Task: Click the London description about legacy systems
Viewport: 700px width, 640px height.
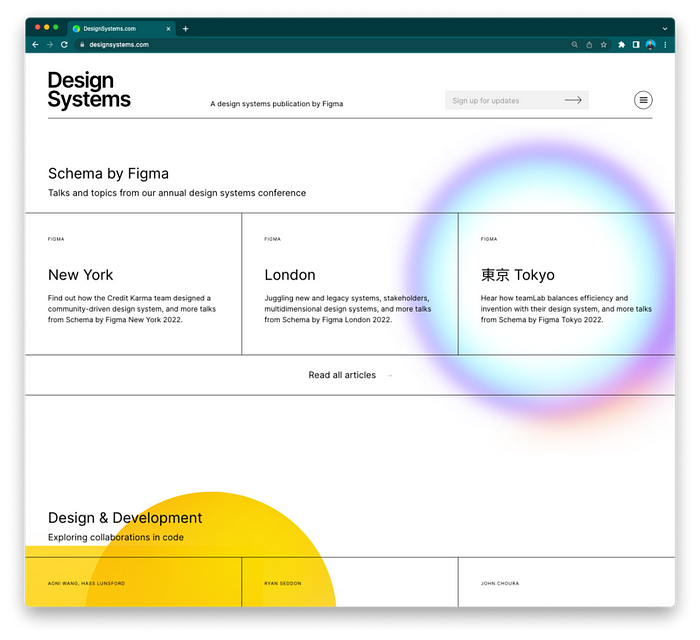Action: tap(348, 309)
